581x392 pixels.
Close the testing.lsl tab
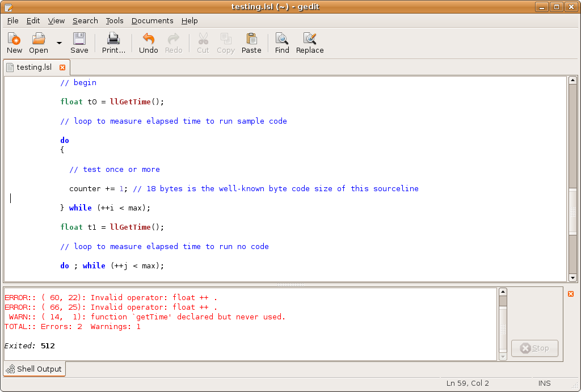click(x=62, y=67)
